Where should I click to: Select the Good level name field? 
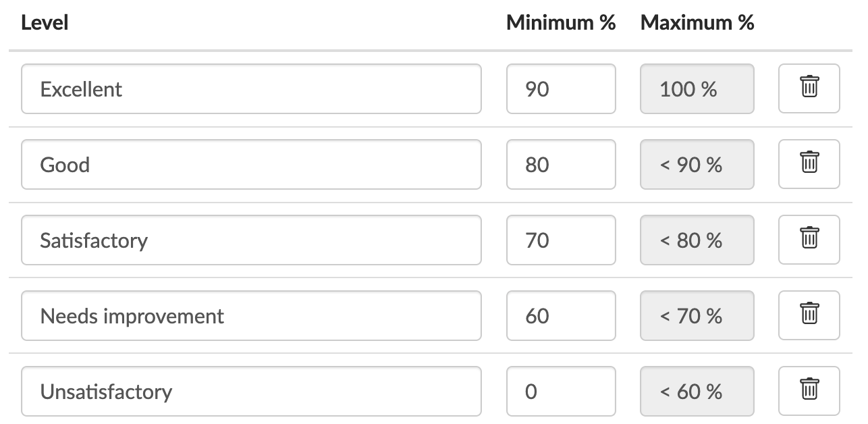[251, 164]
